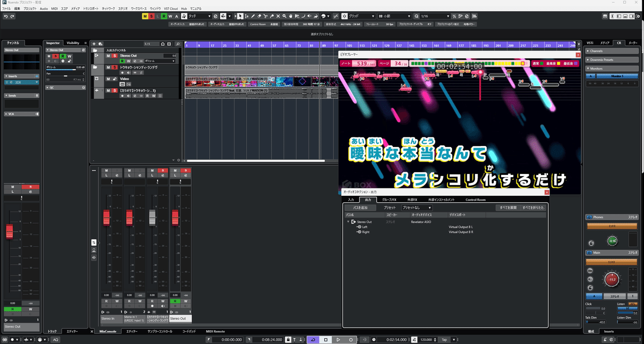Open the VST Cloud menu

(171, 9)
